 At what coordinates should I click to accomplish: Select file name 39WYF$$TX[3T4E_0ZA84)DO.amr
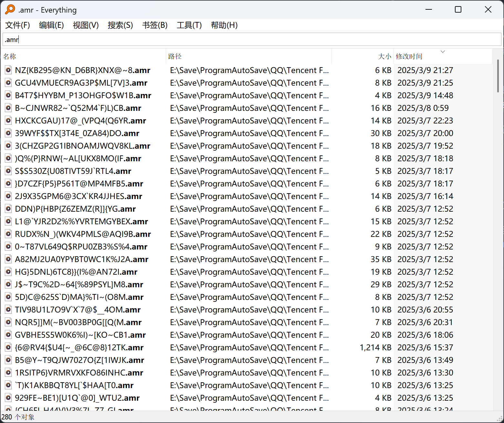click(x=77, y=133)
